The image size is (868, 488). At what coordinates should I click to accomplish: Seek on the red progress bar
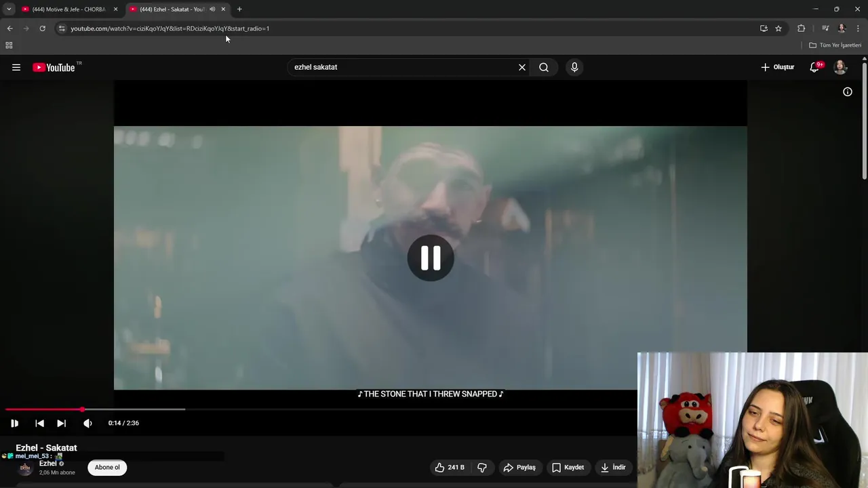44,409
